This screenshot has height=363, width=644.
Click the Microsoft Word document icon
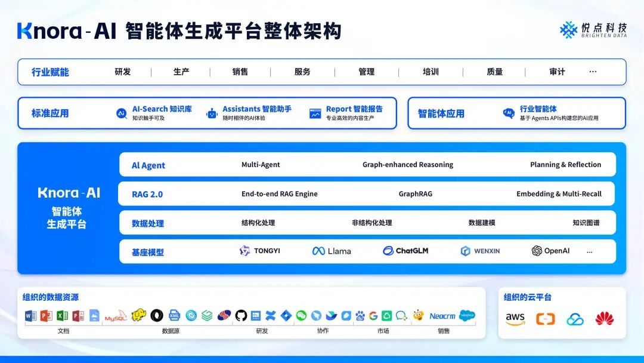click(31, 316)
